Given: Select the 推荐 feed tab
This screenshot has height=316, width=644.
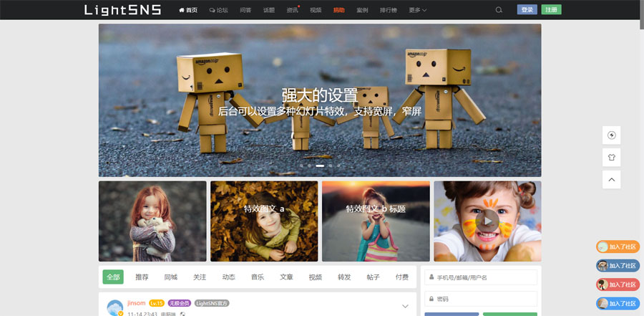Looking at the screenshot, I should 142,277.
